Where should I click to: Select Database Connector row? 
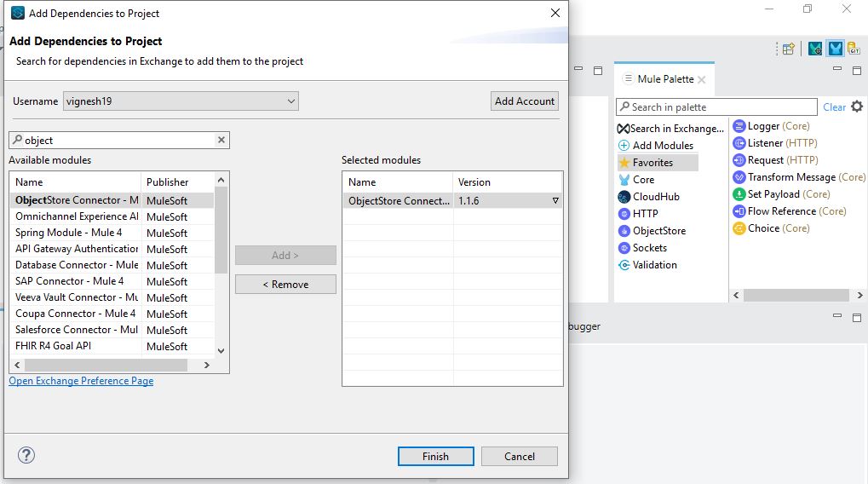112,265
